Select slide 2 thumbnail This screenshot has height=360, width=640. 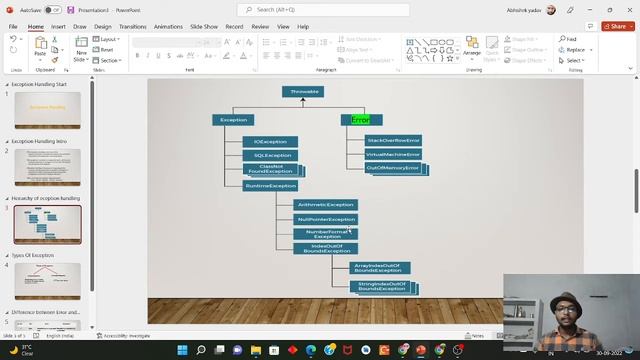coord(48,167)
